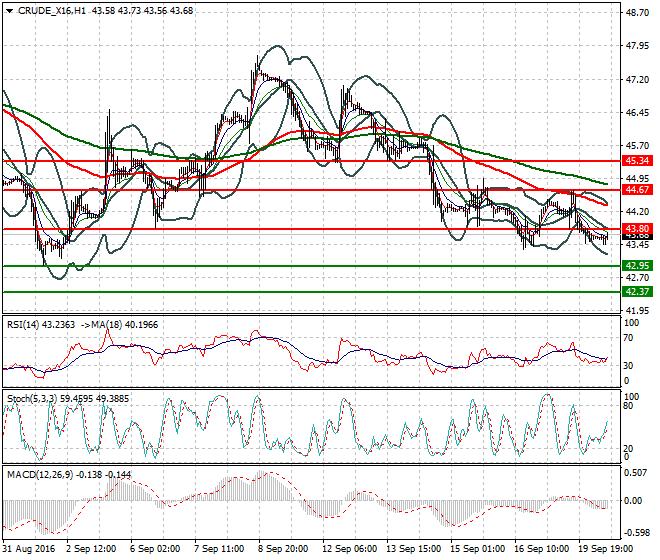Click the 42.95 green support price label
The width and height of the screenshot is (660, 560).
tap(638, 266)
